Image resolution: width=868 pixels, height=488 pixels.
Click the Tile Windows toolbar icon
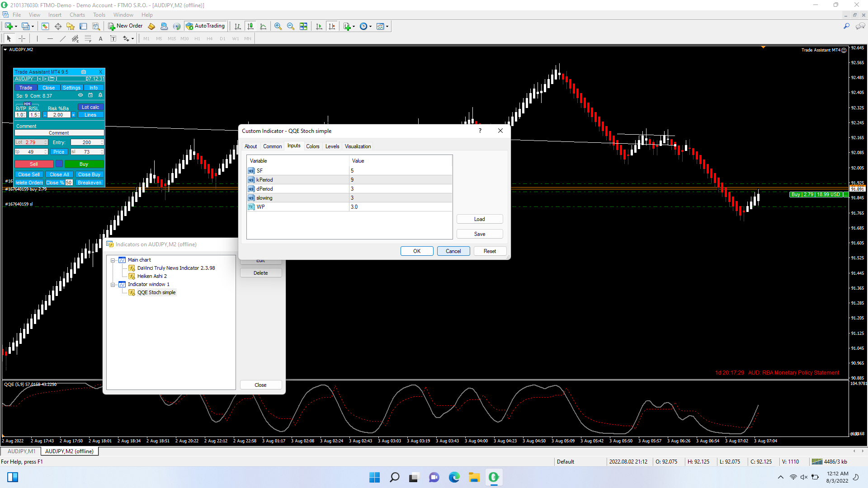303,26
